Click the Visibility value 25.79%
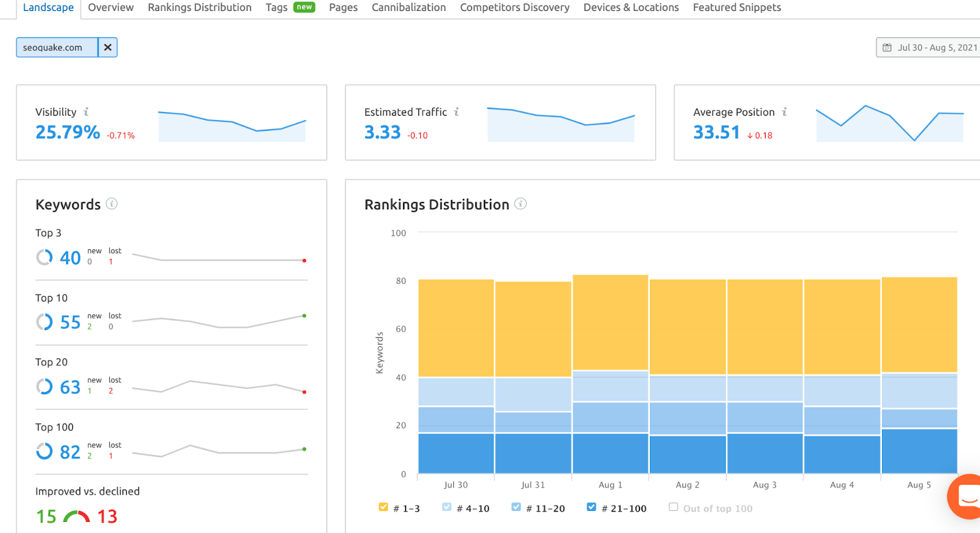Viewport: 980px width, 533px height. [67, 132]
